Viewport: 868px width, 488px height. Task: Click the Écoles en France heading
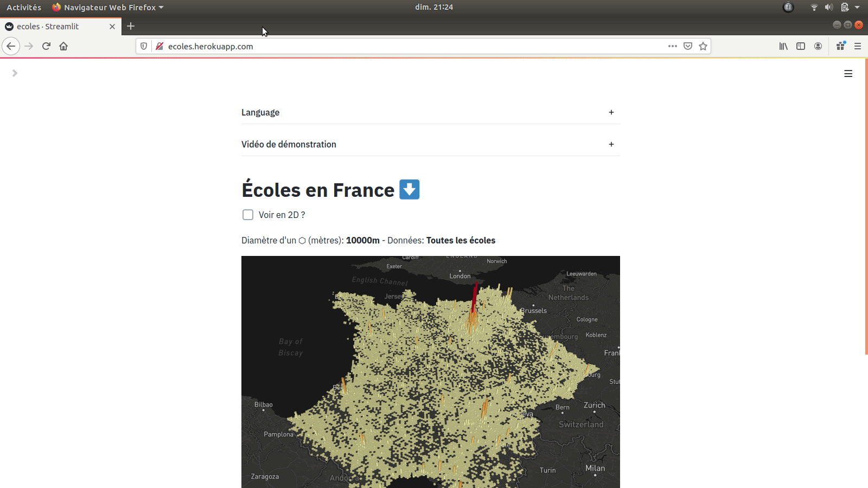[x=318, y=190]
